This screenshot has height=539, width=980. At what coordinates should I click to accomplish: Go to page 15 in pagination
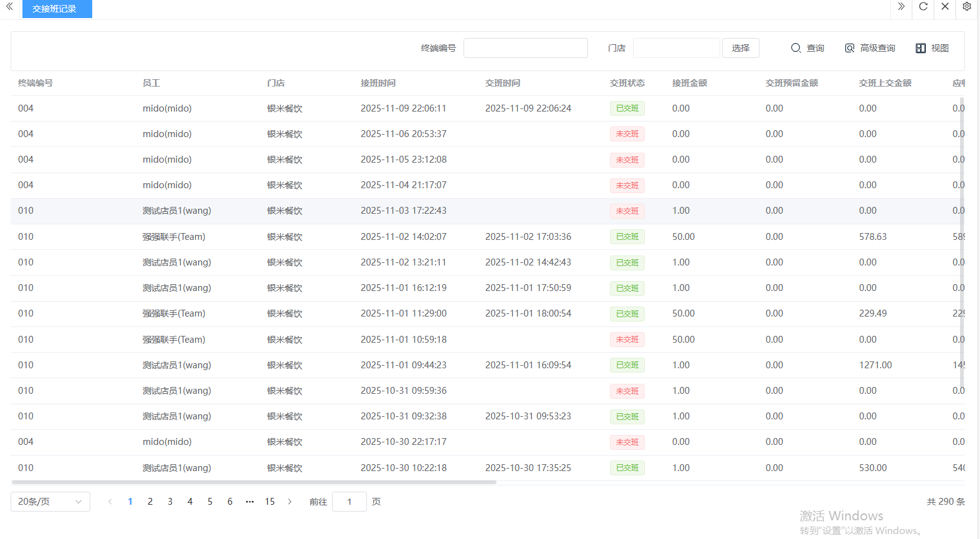click(x=270, y=502)
